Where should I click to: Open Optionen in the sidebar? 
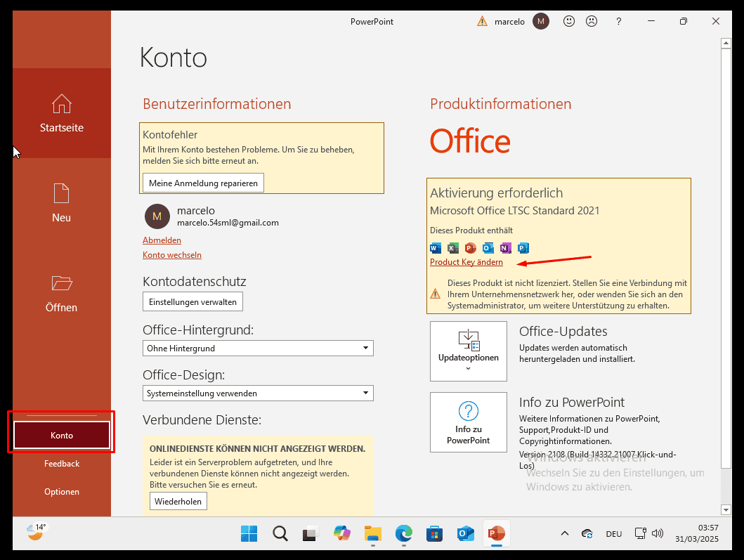pyautogui.click(x=62, y=492)
